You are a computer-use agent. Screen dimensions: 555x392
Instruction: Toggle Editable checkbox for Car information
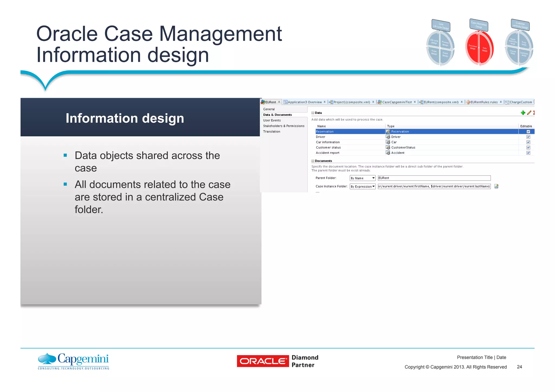[x=528, y=142]
